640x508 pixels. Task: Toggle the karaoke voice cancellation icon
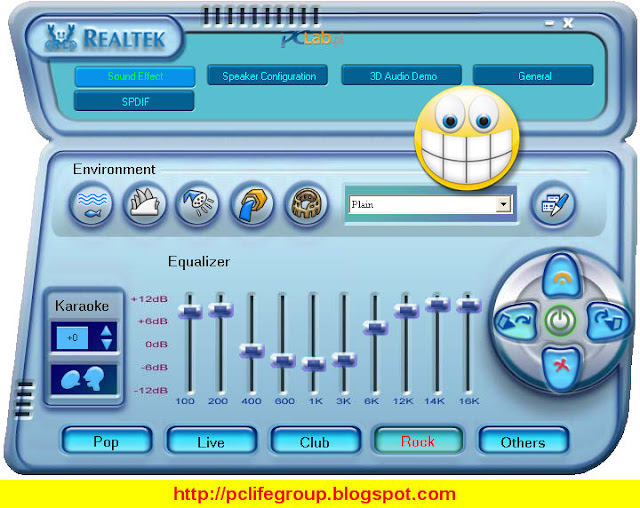coord(84,379)
